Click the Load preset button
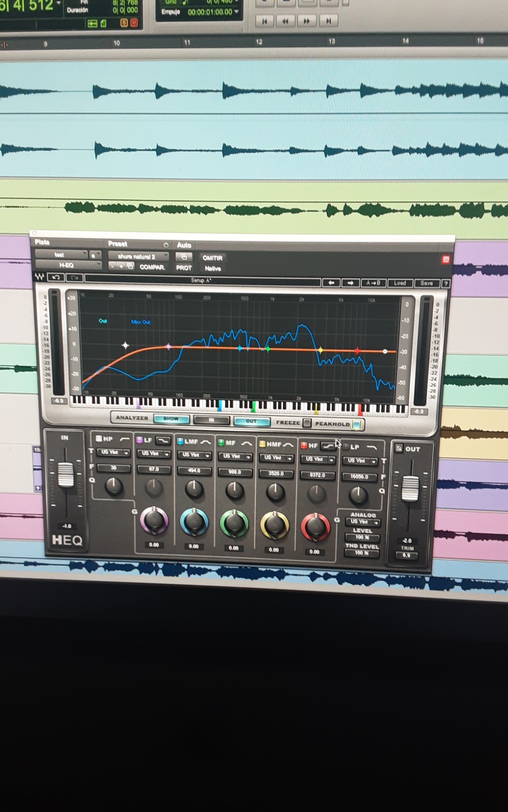 [x=400, y=283]
